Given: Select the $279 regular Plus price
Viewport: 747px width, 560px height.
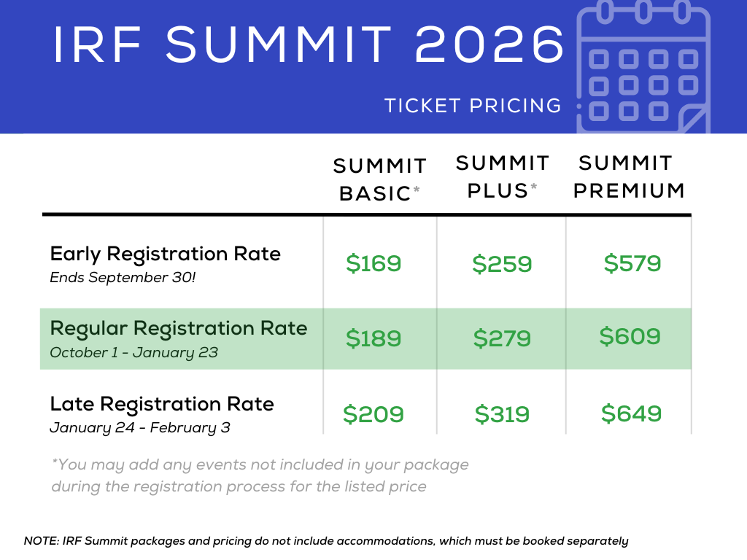Looking at the screenshot, I should [x=502, y=339].
